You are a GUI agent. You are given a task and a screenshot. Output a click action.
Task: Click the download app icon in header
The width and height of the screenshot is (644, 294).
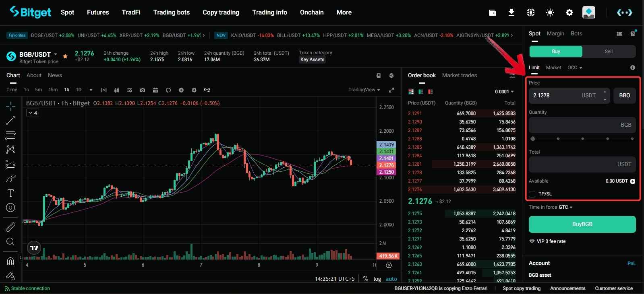click(x=511, y=12)
